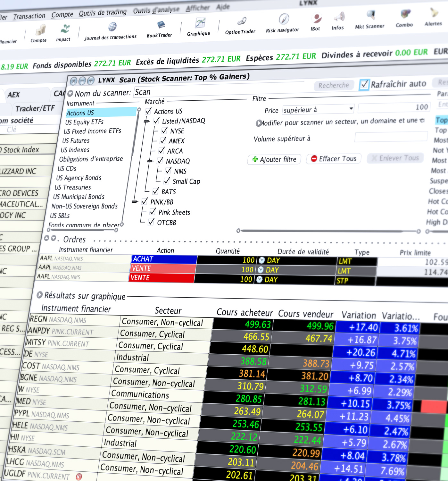Toggle the Rafraîchir auto checkbox
The height and width of the screenshot is (481, 448).
coord(364,85)
